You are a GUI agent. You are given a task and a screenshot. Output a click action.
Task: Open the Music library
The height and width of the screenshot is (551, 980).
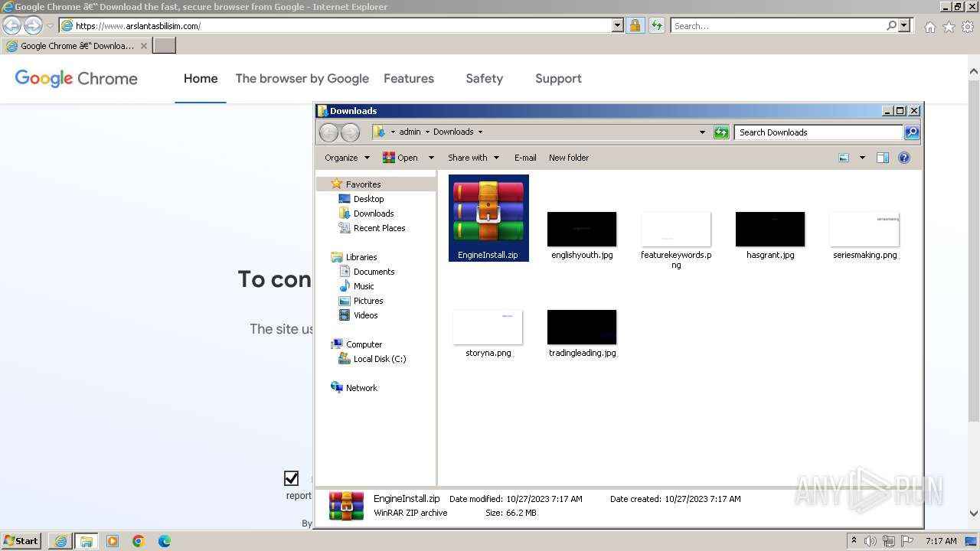point(364,286)
